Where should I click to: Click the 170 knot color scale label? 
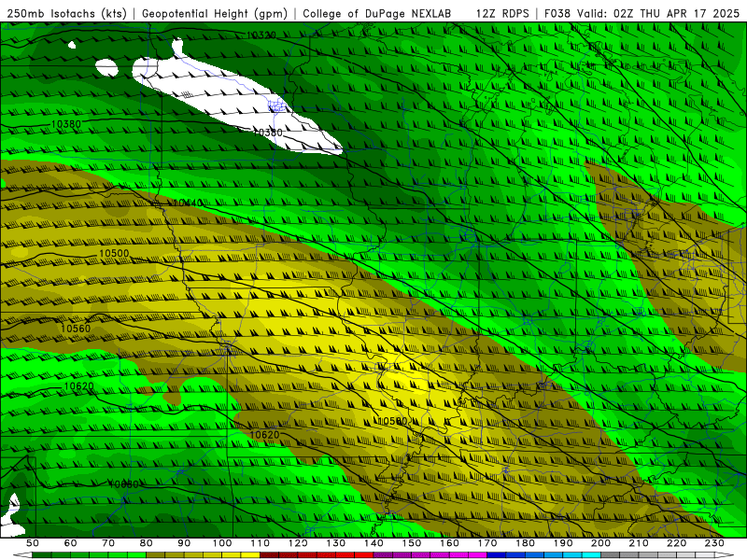pos(487,543)
